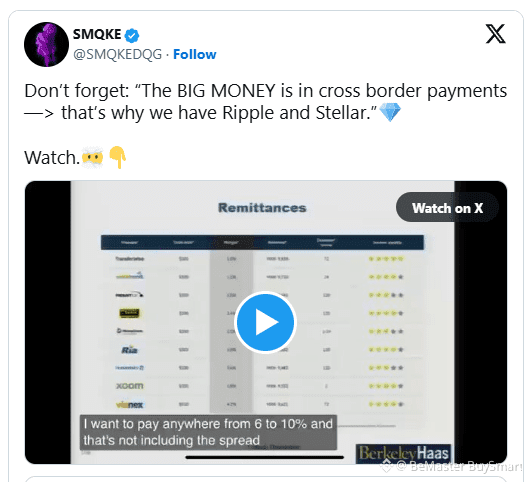This screenshot has height=482, width=530.
Task: Click the BerkeleyHaas logo in the video
Action: (403, 454)
